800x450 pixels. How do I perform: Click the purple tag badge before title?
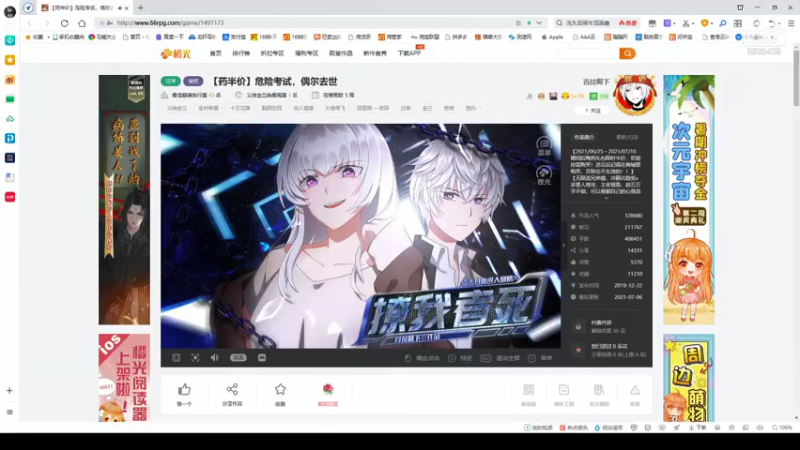tap(193, 81)
